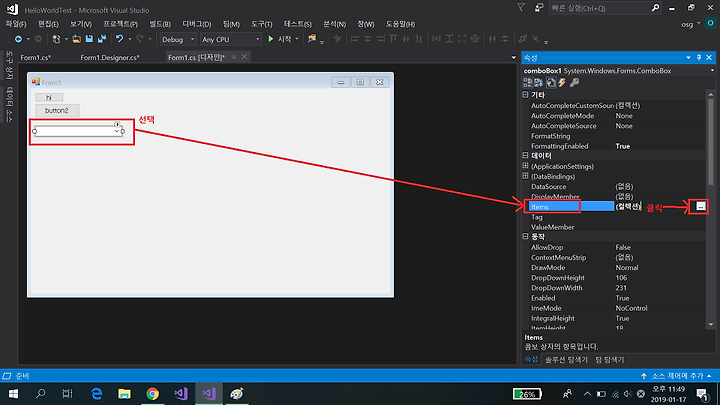This screenshot has height=405, width=720.
Task: Open the Any CPU platform dropdown
Action: (231, 39)
